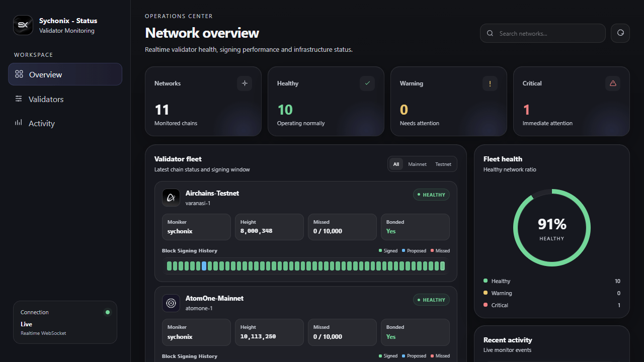644x362 pixels.
Task: Select the Mainnet fleet filter tab
Action: 417,164
